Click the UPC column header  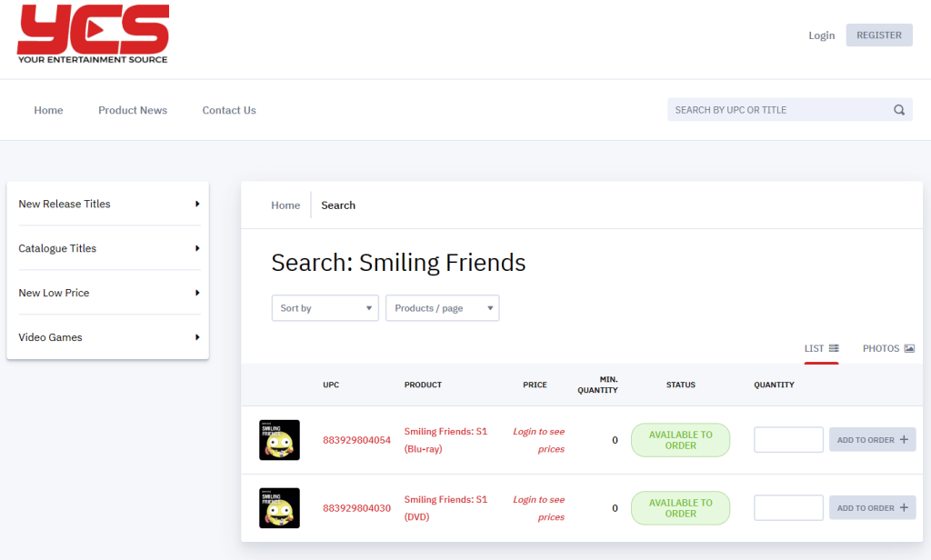[331, 385]
